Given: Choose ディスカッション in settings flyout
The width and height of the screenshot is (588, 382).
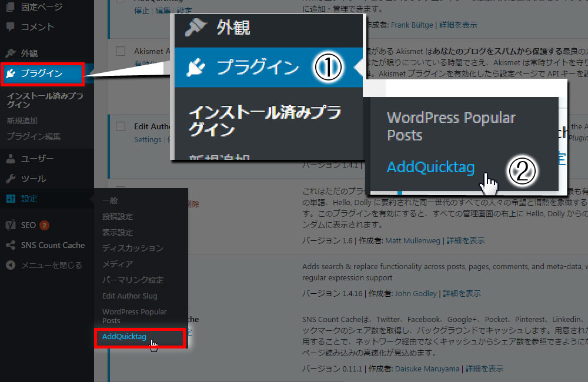Looking at the screenshot, I should pyautogui.click(x=133, y=248).
